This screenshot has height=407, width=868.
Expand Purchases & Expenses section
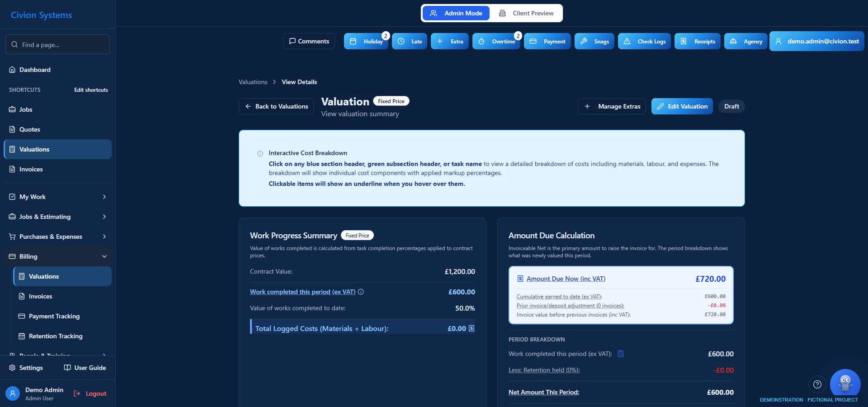click(57, 237)
